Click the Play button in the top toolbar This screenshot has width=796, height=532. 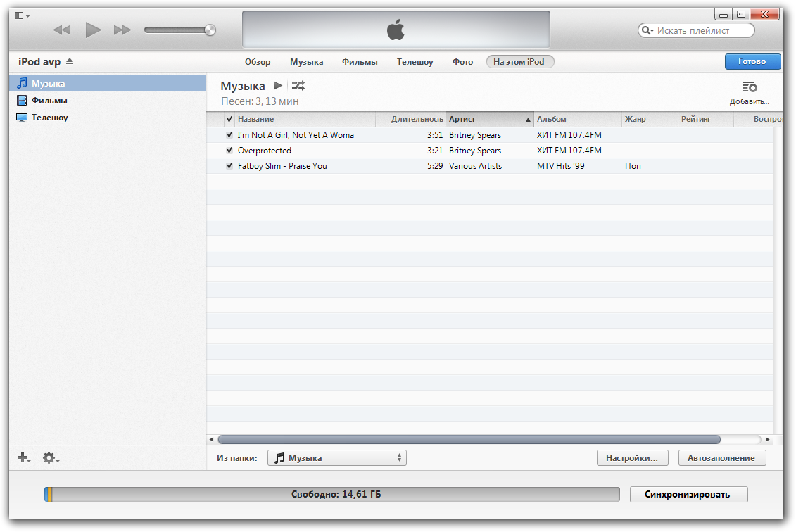93,30
